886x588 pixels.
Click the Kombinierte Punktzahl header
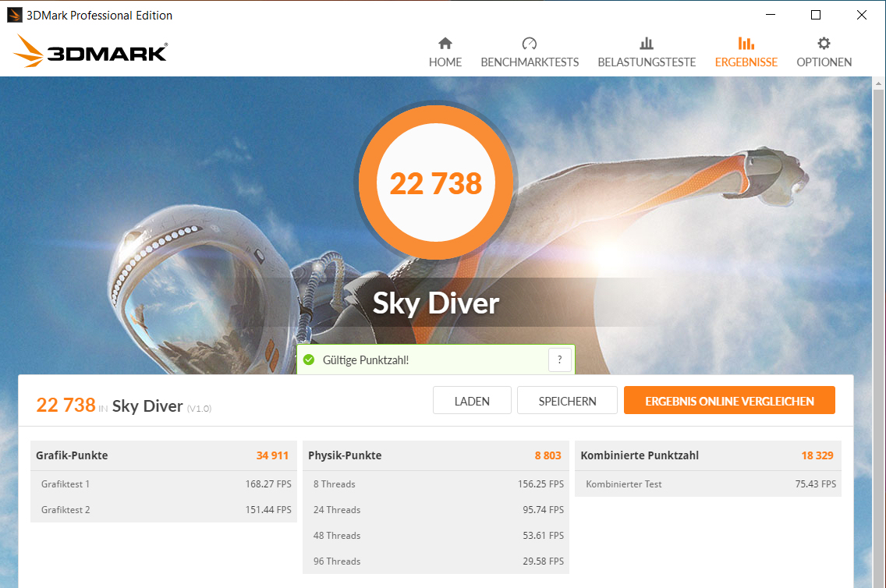[708, 455]
